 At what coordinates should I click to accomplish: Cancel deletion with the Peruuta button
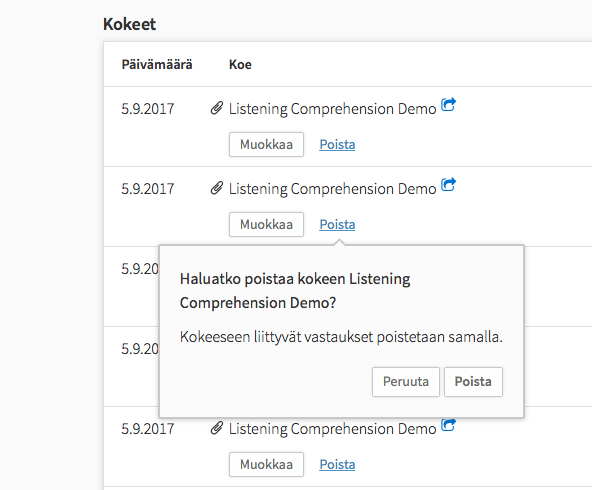[406, 382]
